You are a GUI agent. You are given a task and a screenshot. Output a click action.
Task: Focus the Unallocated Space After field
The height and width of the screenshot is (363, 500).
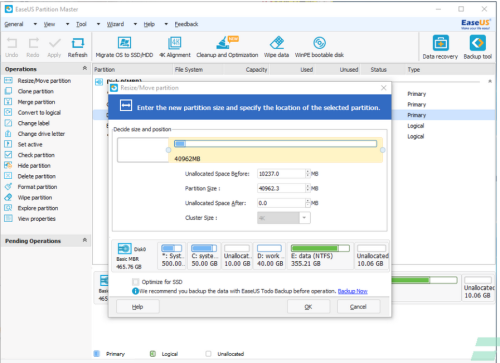click(281, 203)
